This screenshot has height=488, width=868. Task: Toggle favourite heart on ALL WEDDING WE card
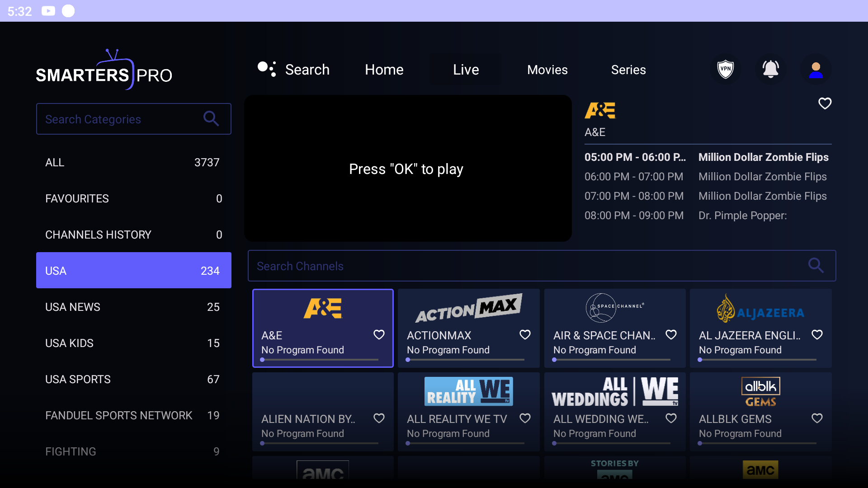coord(671,418)
